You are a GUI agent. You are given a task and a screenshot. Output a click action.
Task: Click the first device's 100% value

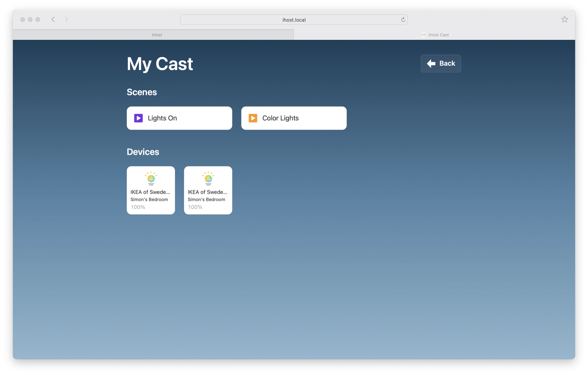(x=138, y=207)
